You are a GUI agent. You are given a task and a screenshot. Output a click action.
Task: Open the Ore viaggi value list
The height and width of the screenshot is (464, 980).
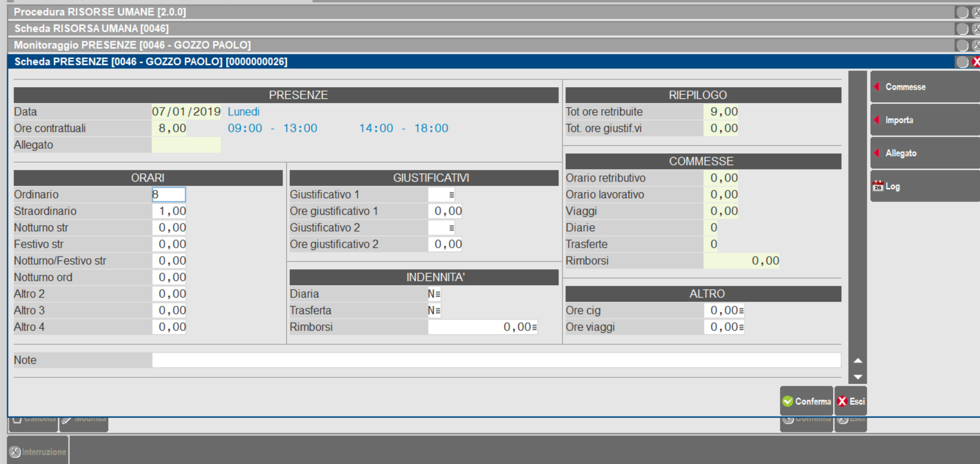coord(741,327)
